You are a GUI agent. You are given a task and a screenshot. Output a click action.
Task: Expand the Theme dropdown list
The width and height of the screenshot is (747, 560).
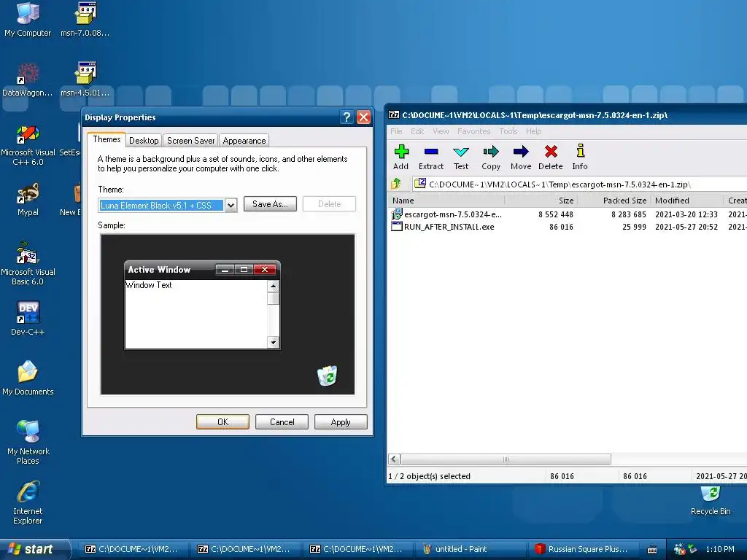tap(231, 205)
